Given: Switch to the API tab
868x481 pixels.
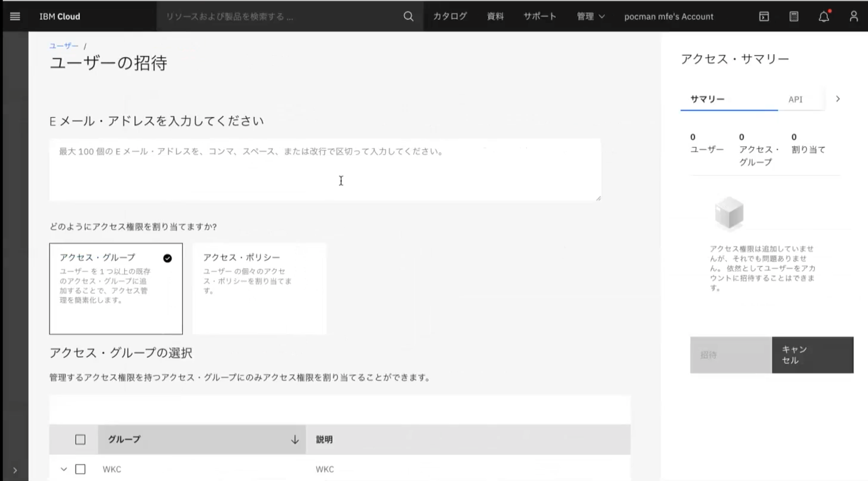Looking at the screenshot, I should [795, 99].
